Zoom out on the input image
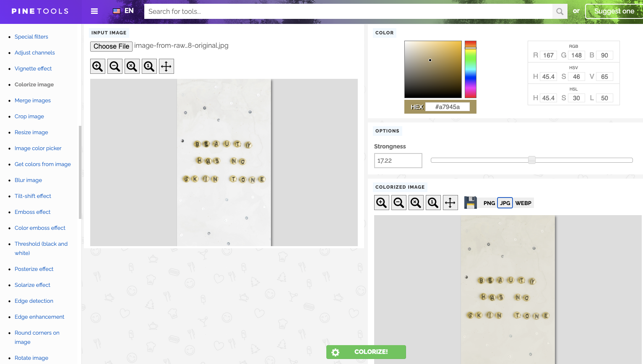The width and height of the screenshot is (643, 364). (x=115, y=66)
